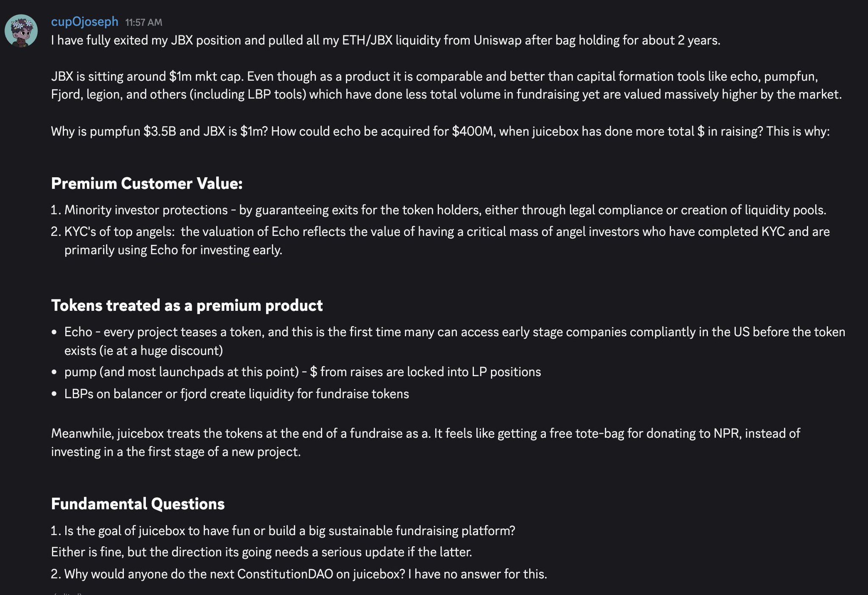868x595 pixels.
Task: Click the "(edited)" label below the message
Action: pyautogui.click(x=67, y=593)
